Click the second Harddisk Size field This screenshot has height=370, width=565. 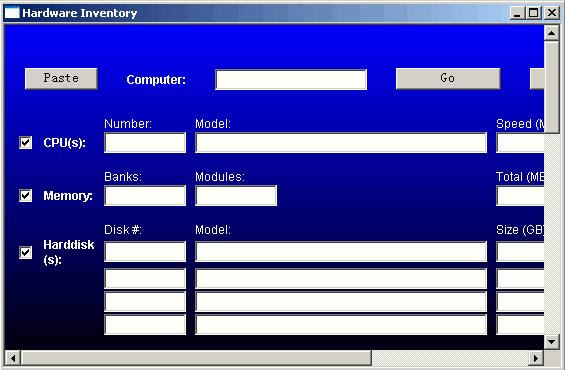click(520, 278)
